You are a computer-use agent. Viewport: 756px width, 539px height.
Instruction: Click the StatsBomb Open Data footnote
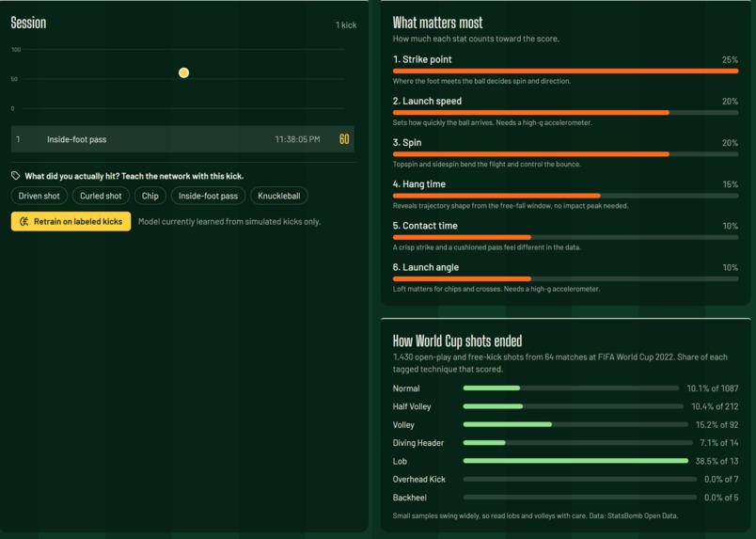[x=535, y=515]
